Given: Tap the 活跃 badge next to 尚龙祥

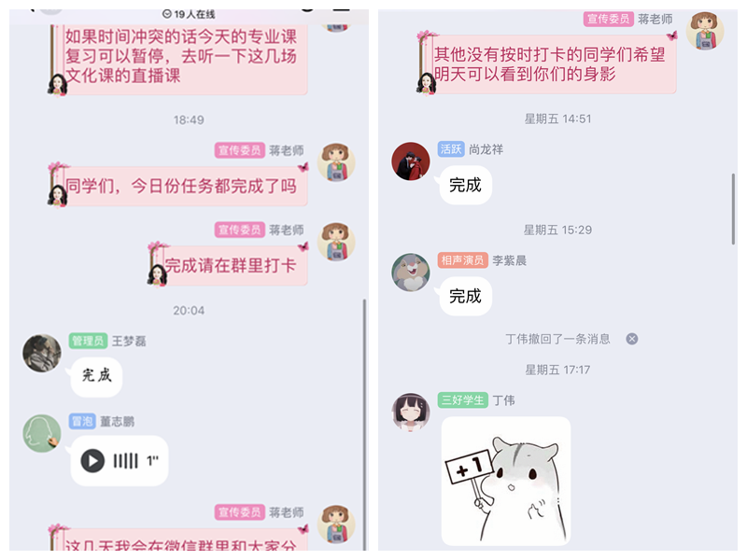Looking at the screenshot, I should (451, 149).
